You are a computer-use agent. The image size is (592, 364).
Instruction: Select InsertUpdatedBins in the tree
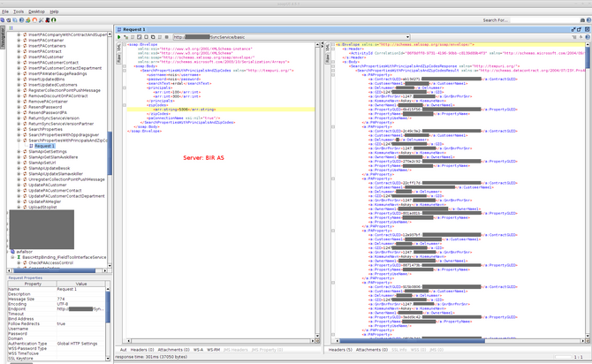47,80
